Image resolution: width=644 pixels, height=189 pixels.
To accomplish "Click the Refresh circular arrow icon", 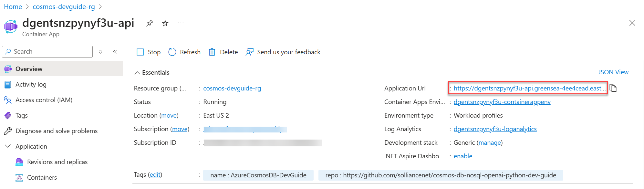I will pyautogui.click(x=172, y=52).
